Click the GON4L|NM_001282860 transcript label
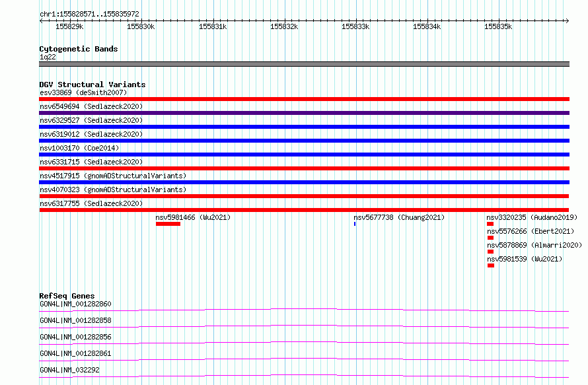The width and height of the screenshot is (588, 385). click(75, 304)
